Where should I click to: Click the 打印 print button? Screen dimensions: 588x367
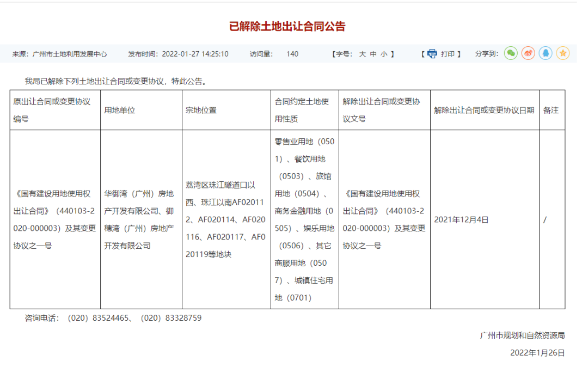coord(446,53)
